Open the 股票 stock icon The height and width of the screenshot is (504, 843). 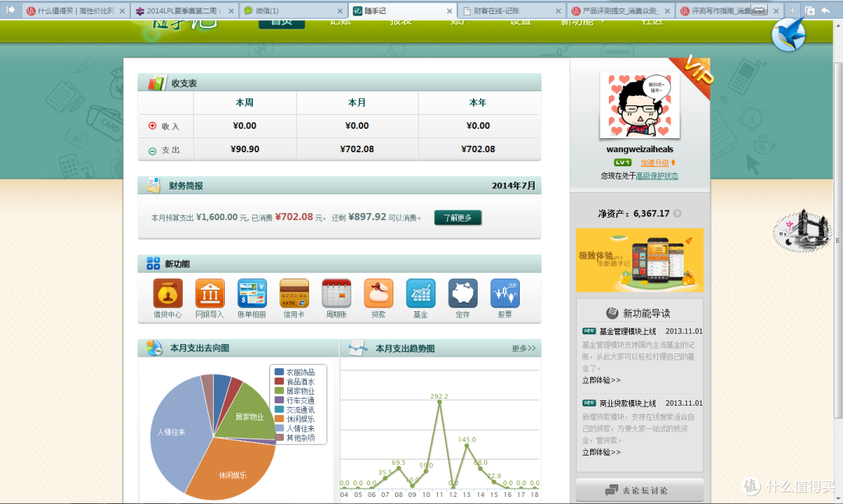(x=505, y=293)
